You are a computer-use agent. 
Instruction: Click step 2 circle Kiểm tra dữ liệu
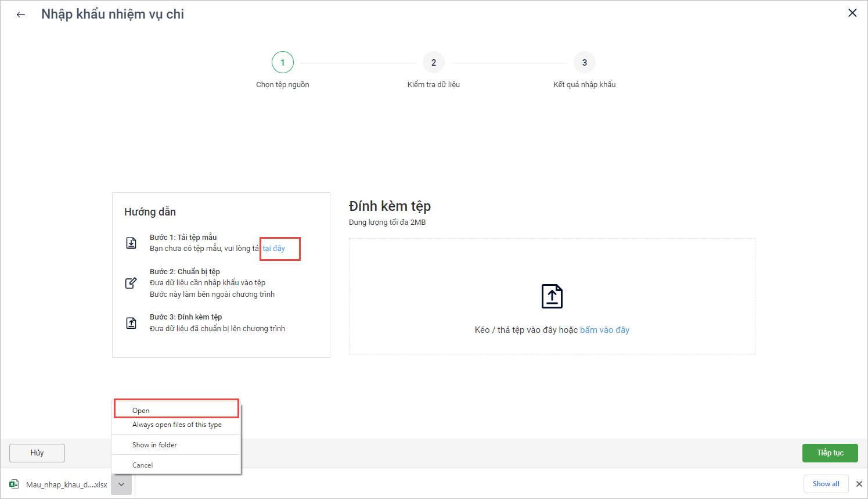click(x=434, y=63)
